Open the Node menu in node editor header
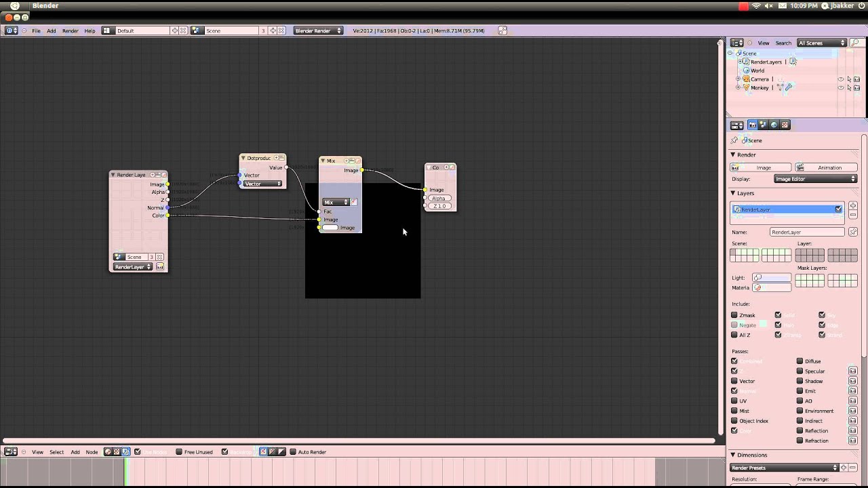 pyautogui.click(x=92, y=452)
